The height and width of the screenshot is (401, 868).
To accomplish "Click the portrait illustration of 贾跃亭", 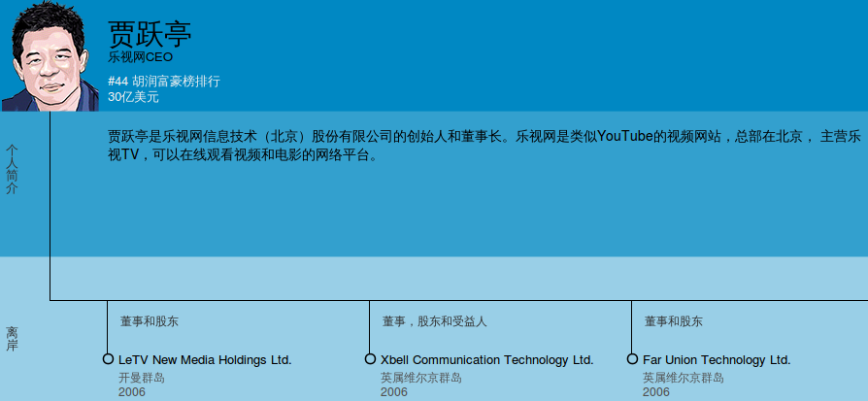I will tap(50, 56).
